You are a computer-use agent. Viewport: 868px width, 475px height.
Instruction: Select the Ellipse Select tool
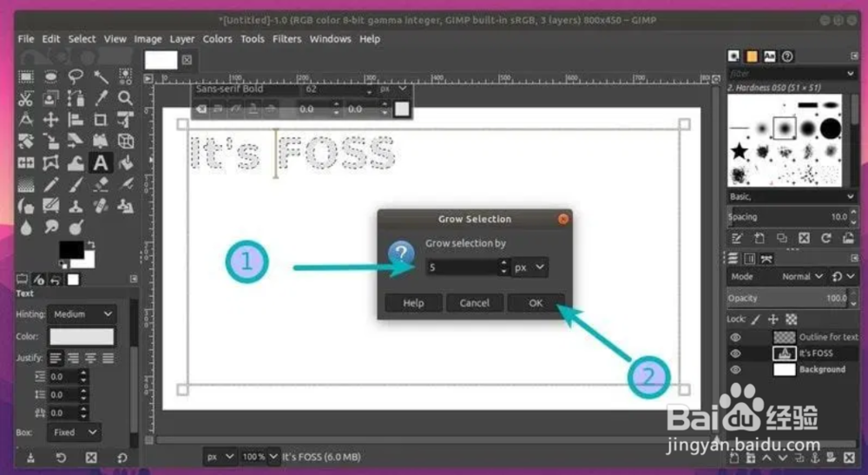[x=51, y=76]
